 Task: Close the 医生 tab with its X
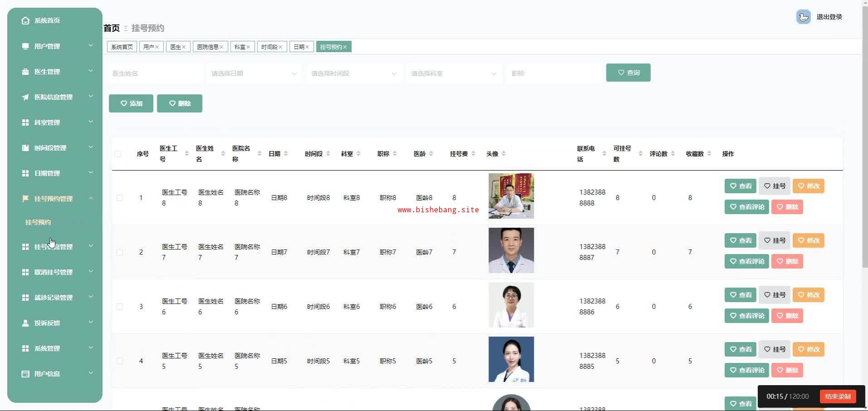pos(184,47)
